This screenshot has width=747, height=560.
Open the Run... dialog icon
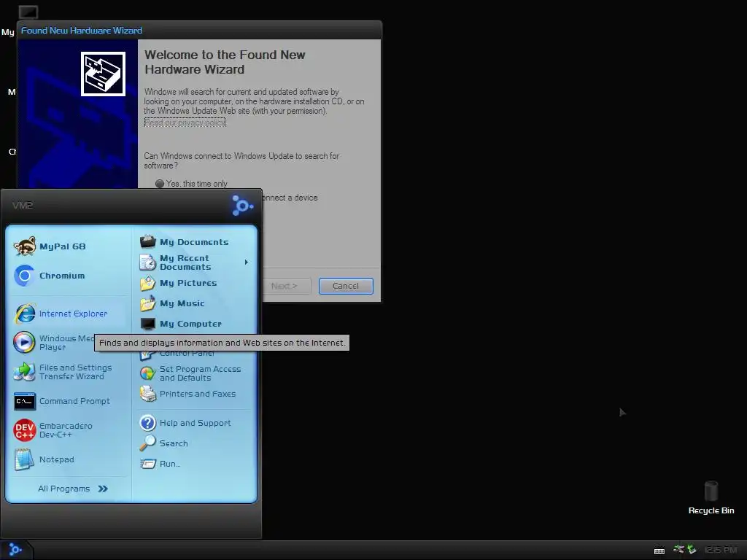click(x=148, y=464)
